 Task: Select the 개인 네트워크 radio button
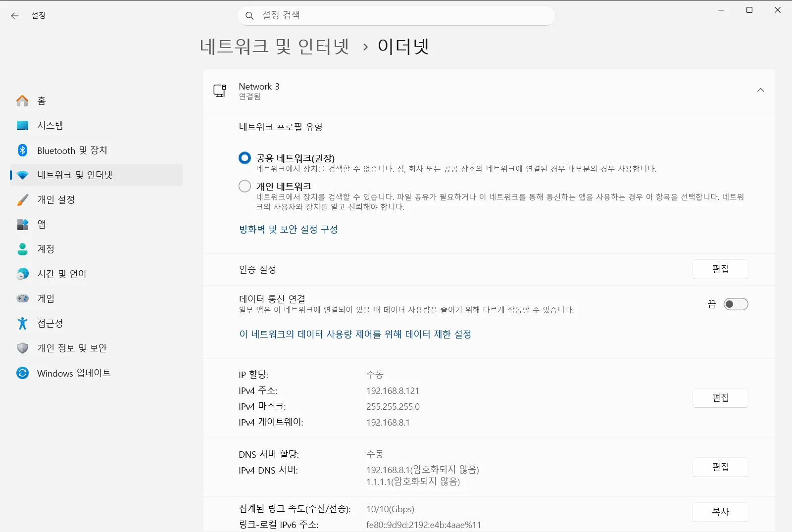point(245,186)
